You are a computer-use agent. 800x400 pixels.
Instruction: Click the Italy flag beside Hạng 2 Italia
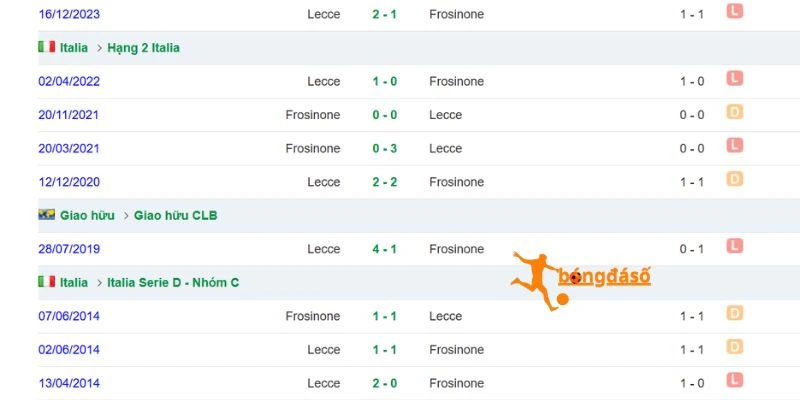click(x=46, y=47)
